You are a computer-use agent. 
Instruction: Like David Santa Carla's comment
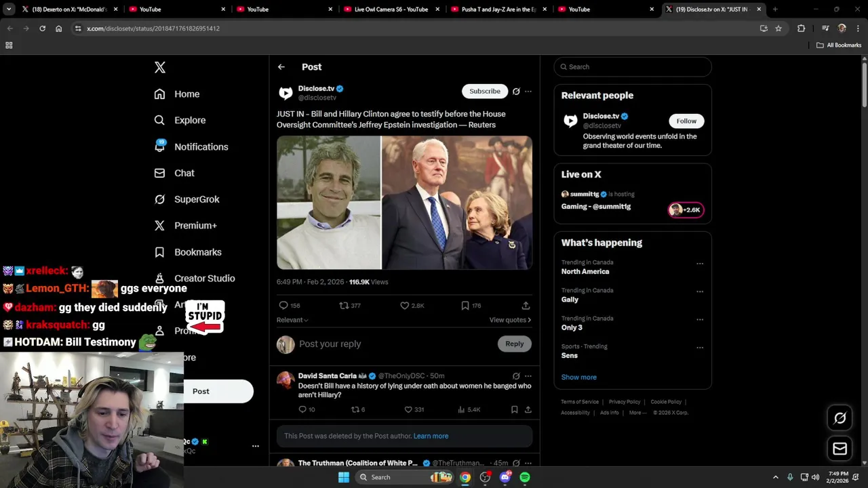(x=414, y=409)
